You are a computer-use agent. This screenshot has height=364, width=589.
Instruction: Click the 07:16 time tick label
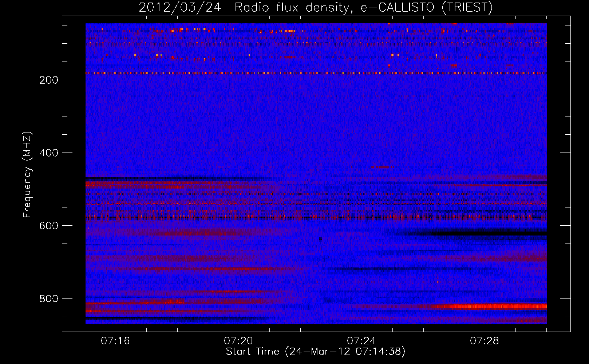point(115,341)
